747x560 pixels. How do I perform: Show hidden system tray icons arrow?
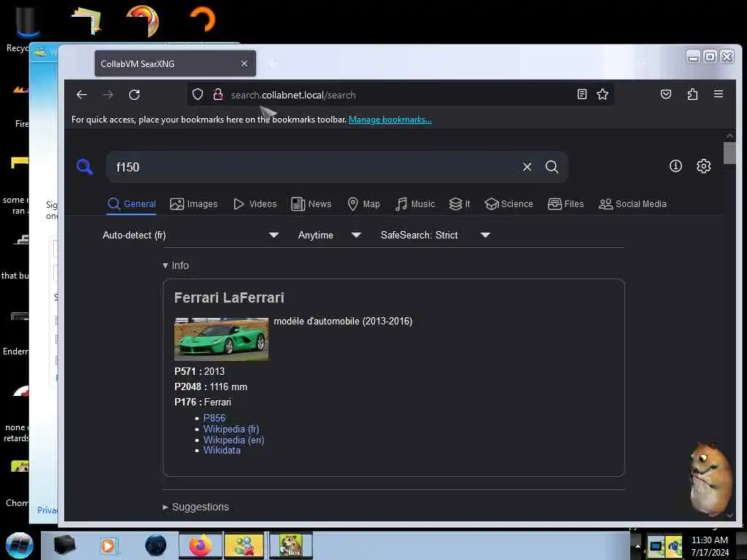click(x=638, y=545)
